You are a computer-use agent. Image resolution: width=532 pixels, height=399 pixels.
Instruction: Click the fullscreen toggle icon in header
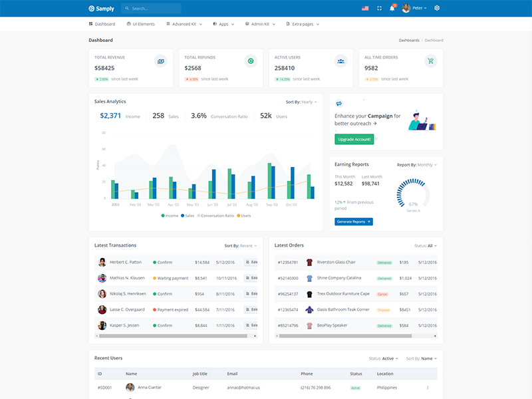[x=379, y=8]
